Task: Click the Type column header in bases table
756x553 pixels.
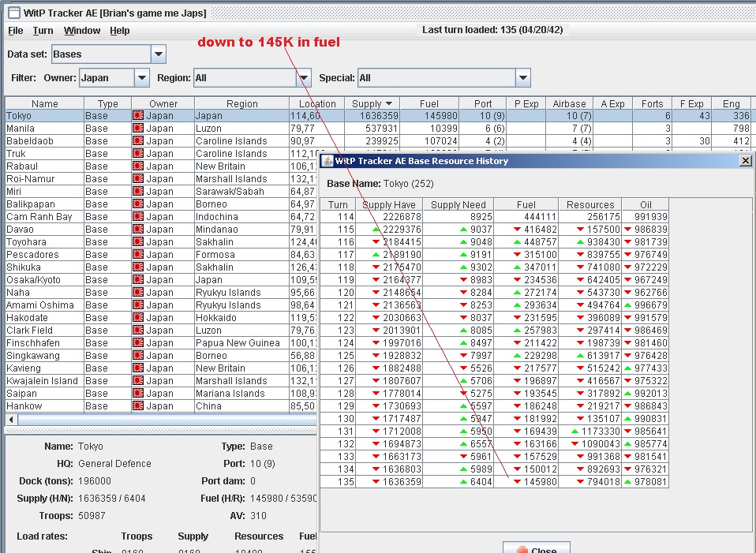Action: tap(107, 103)
